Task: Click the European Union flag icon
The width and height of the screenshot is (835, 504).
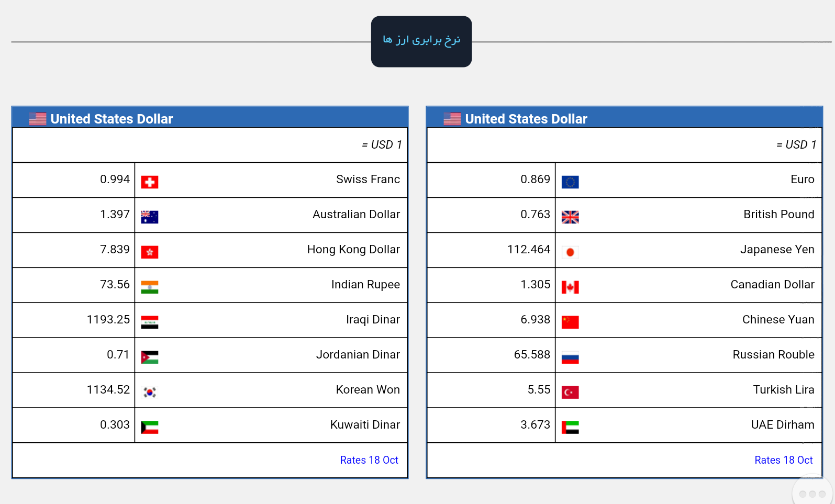Action: 570,182
